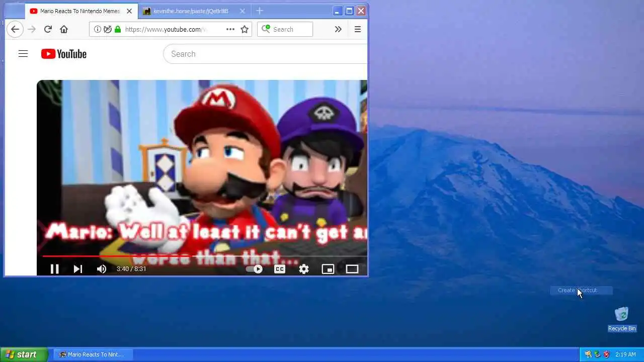The image size is (644, 362).
Task: Click the green padlock security icon
Action: [118, 29]
